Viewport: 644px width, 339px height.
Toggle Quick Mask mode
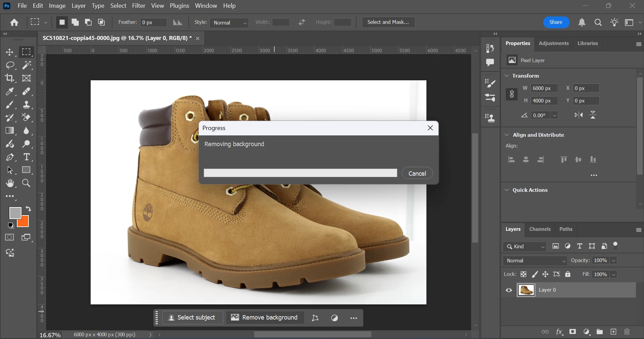(10, 237)
